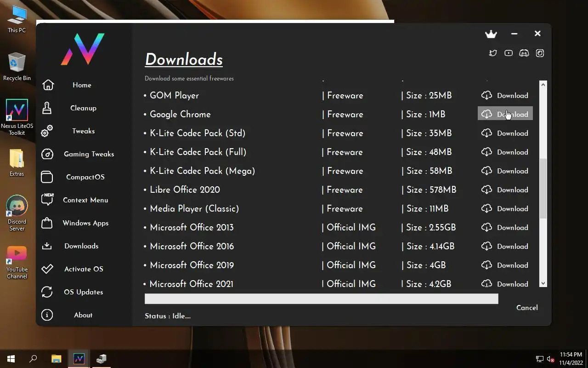The height and width of the screenshot is (368, 588).
Task: Click the Activate OS checkmark icon
Action: 47,269
